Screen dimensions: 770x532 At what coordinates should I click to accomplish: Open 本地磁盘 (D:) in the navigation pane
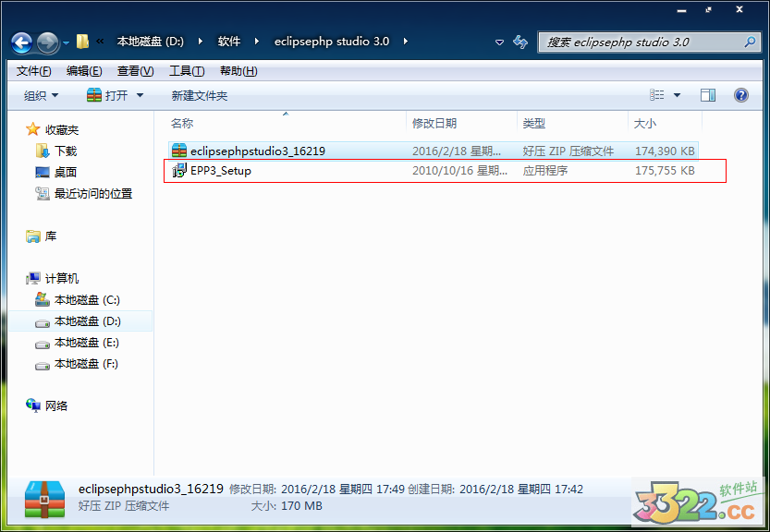tap(88, 321)
